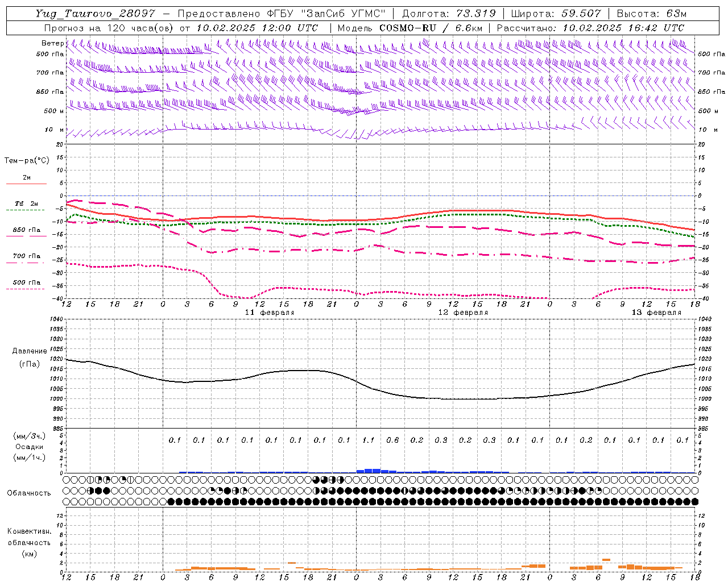The height and width of the screenshot is (582, 728).
Task: Click the 500 гПа entry in the temperature legend
Action: (x=27, y=282)
